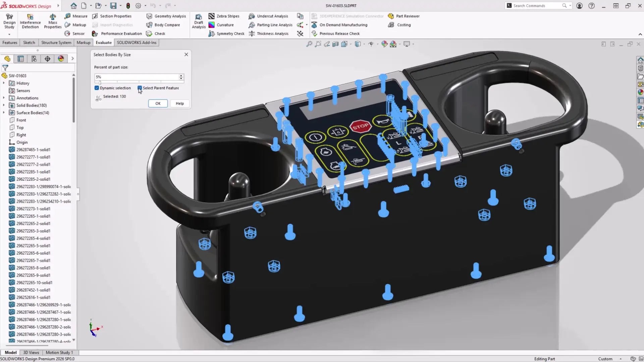Expand the History folder
Viewport: 644px width, 362px height.
coord(4,83)
